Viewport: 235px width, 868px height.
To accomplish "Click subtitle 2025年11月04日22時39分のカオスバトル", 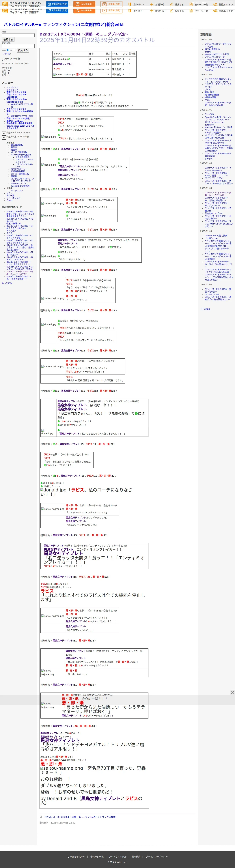I will tap(97, 40).
